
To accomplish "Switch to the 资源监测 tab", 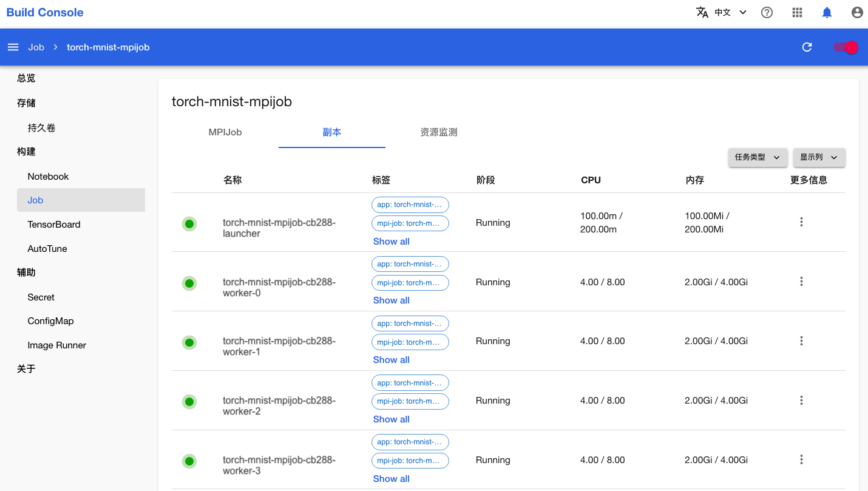I will 439,132.
